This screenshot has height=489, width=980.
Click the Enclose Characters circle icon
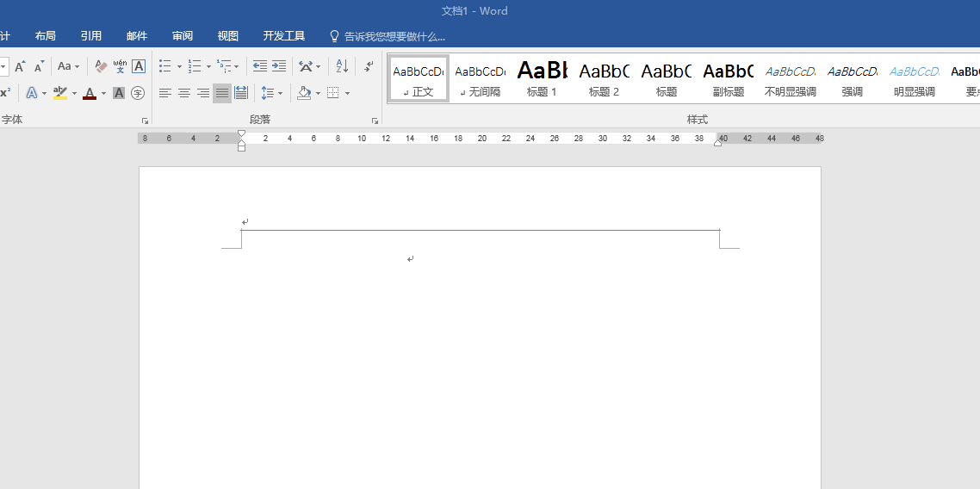(x=138, y=93)
